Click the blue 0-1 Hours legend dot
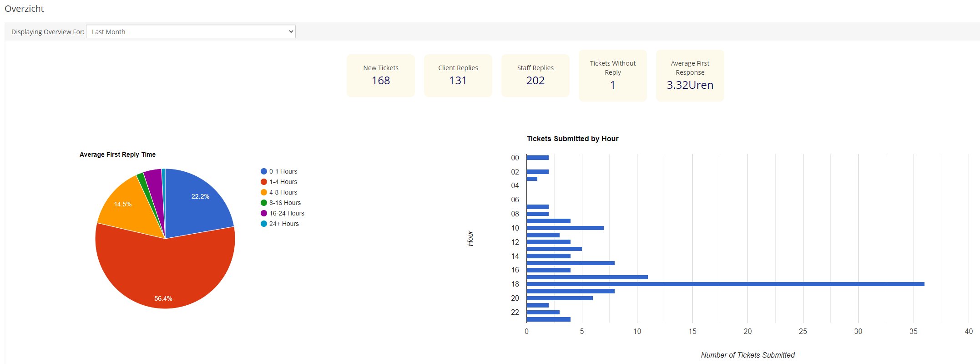 pos(264,171)
